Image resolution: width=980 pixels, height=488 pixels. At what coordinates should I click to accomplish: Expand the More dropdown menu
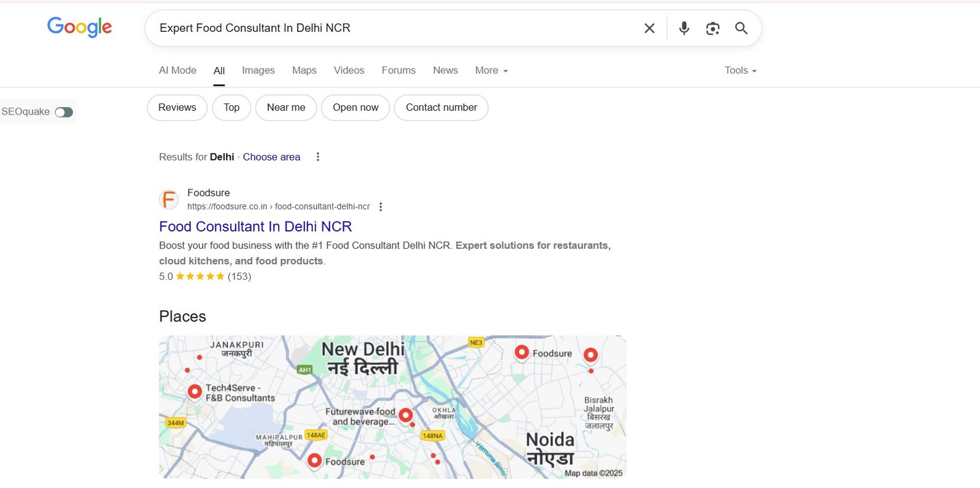[x=491, y=70]
